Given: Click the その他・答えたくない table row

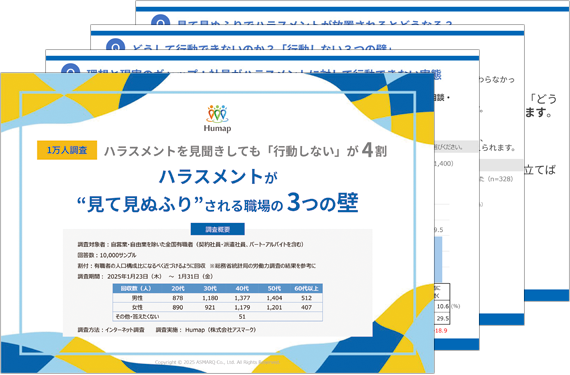Looking at the screenshot, I should click(x=217, y=317).
